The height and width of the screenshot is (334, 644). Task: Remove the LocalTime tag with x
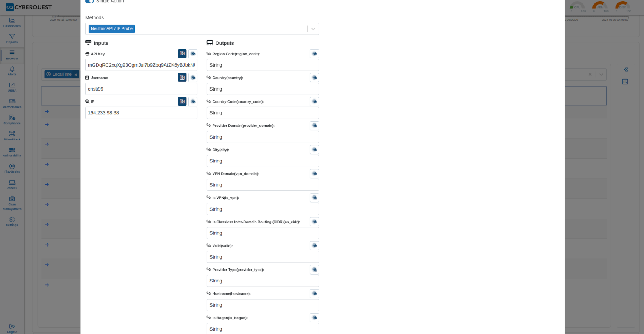75,75
